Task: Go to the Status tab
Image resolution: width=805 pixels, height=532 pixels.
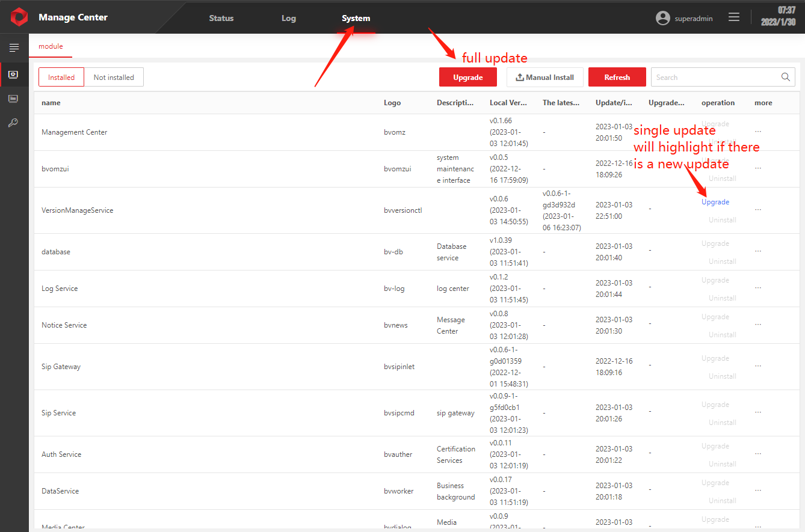Action: tap(221, 18)
